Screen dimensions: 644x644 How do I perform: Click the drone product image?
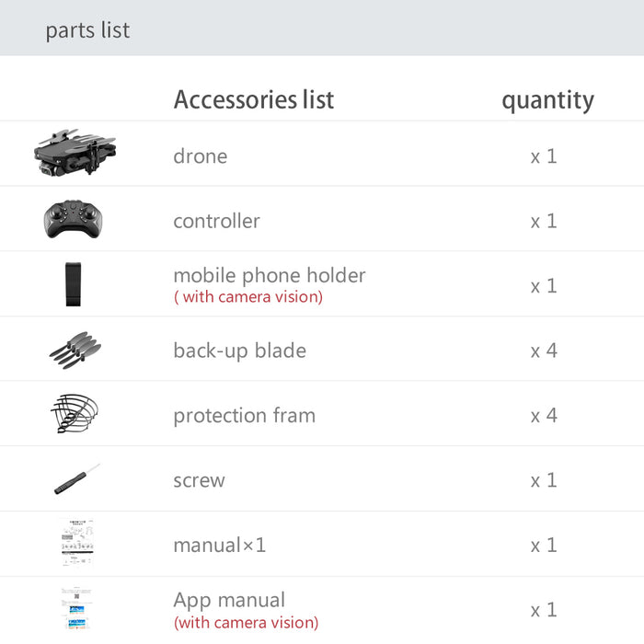75,153
